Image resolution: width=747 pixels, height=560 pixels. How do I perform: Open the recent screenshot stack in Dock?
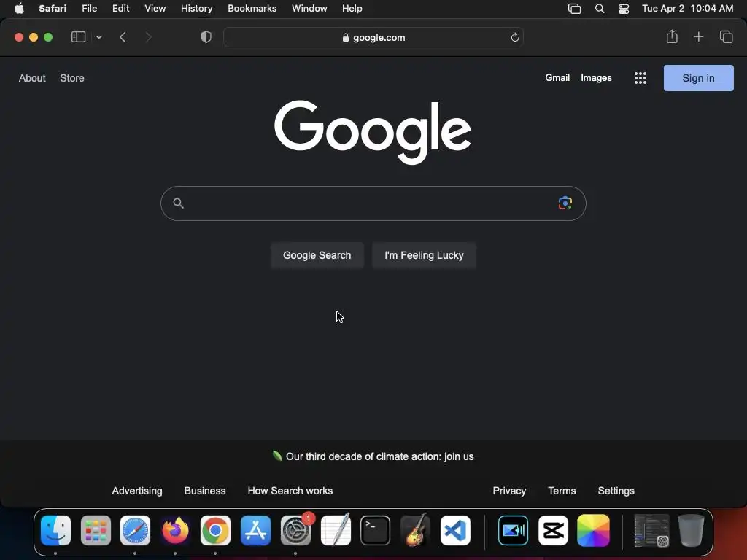tap(651, 531)
